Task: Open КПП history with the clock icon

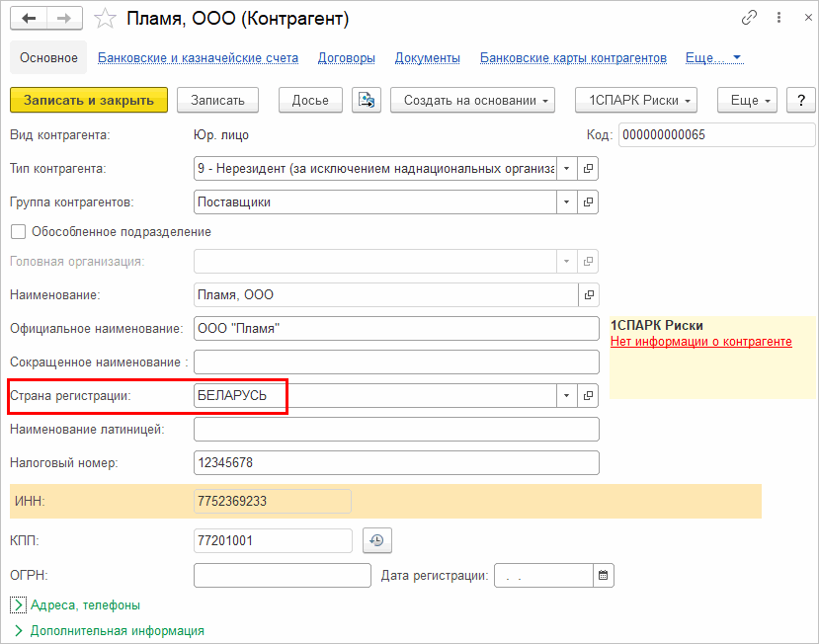Action: [x=376, y=540]
